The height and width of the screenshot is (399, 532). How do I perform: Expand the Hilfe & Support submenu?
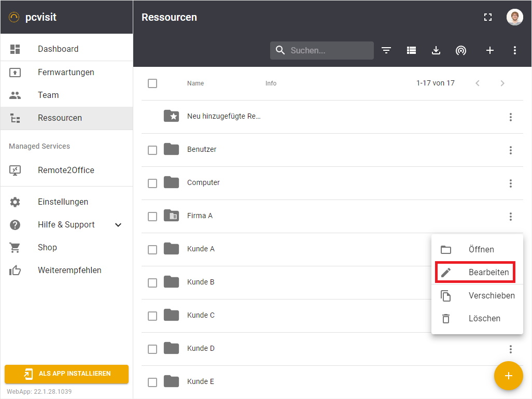point(118,225)
